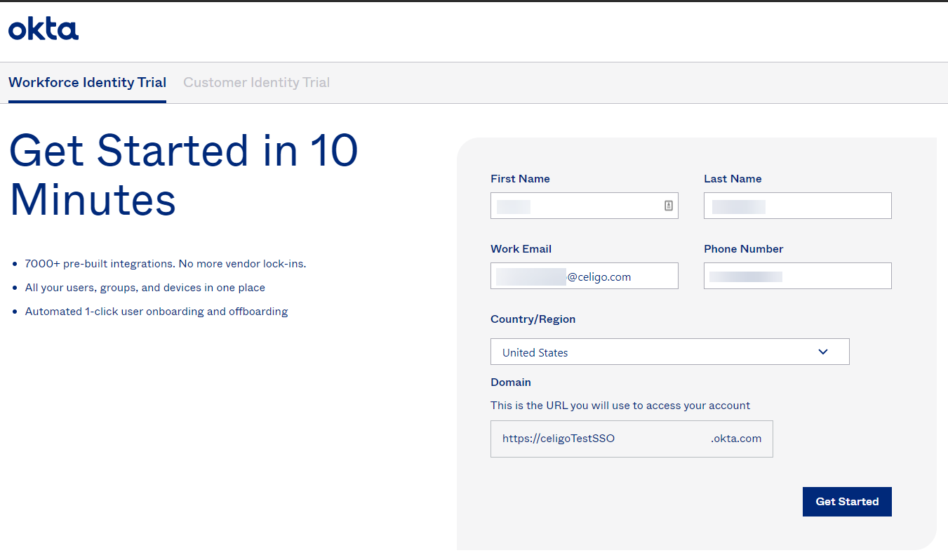Click the "Domain" field label
The image size is (948, 560).
(x=511, y=382)
